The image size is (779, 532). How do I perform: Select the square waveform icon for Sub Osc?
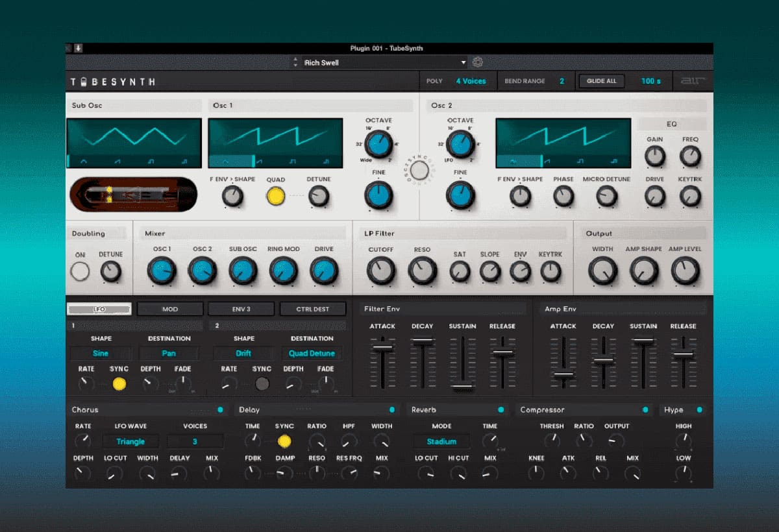coord(150,161)
